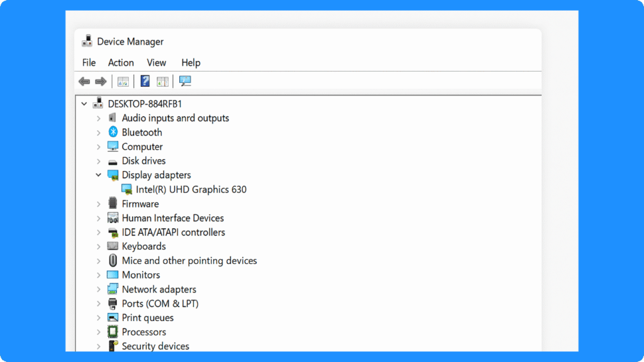
Task: Open the Help menu
Action: tap(191, 62)
